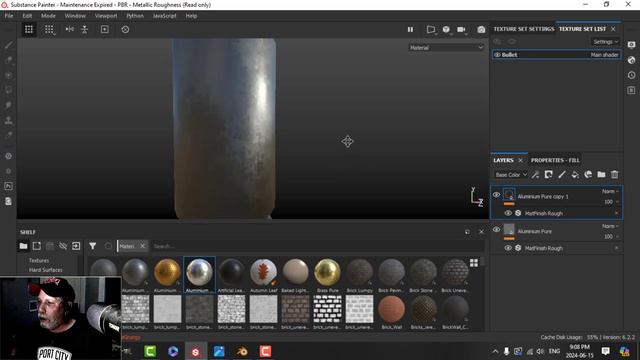Toggle the Shelf folder tree icon
640x360 pixels.
point(23,246)
